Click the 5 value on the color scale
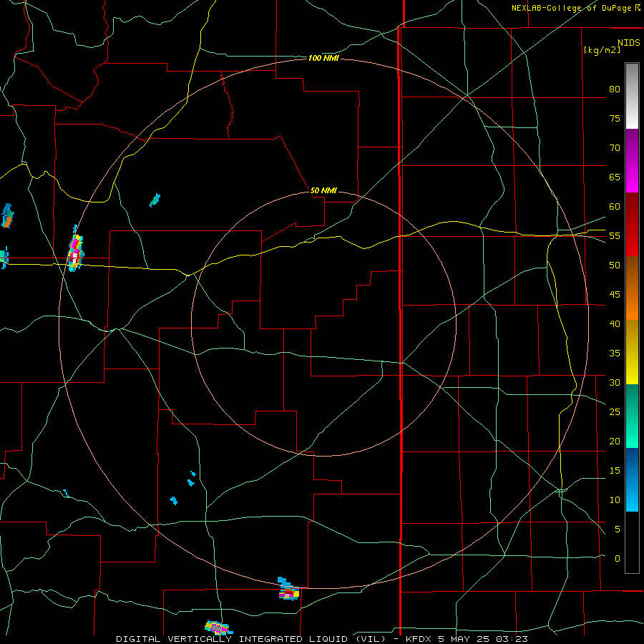The height and width of the screenshot is (644, 644). point(618,530)
